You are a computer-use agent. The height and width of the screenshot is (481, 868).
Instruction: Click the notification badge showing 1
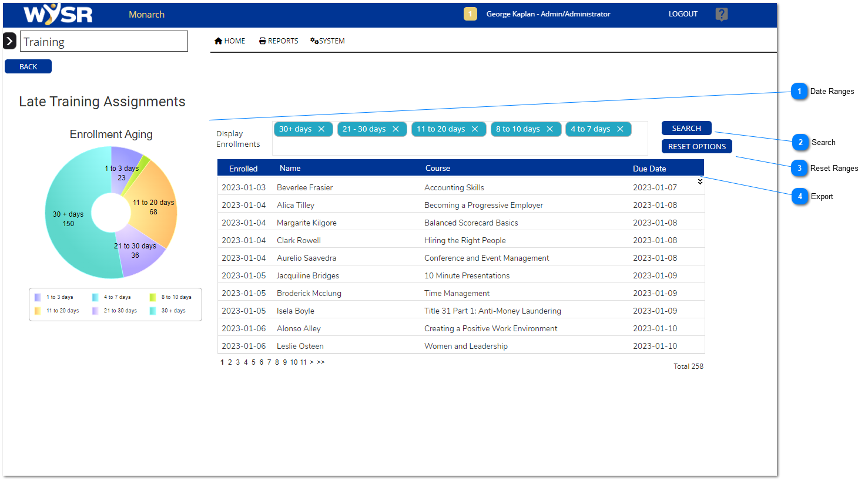point(470,14)
